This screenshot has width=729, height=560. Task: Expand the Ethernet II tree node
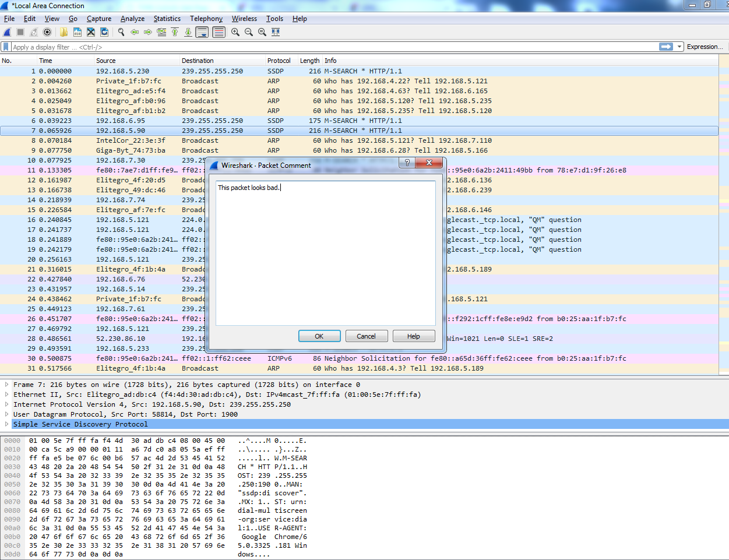(x=6, y=395)
